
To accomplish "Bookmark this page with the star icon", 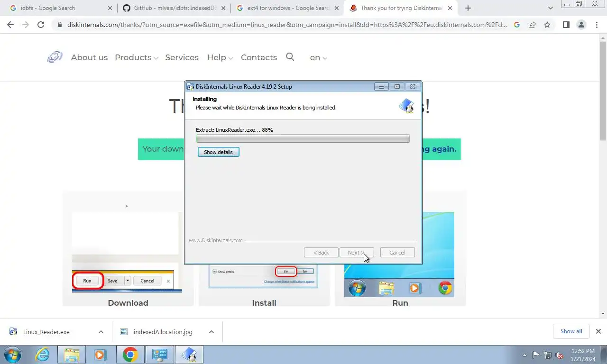I will (x=547, y=25).
